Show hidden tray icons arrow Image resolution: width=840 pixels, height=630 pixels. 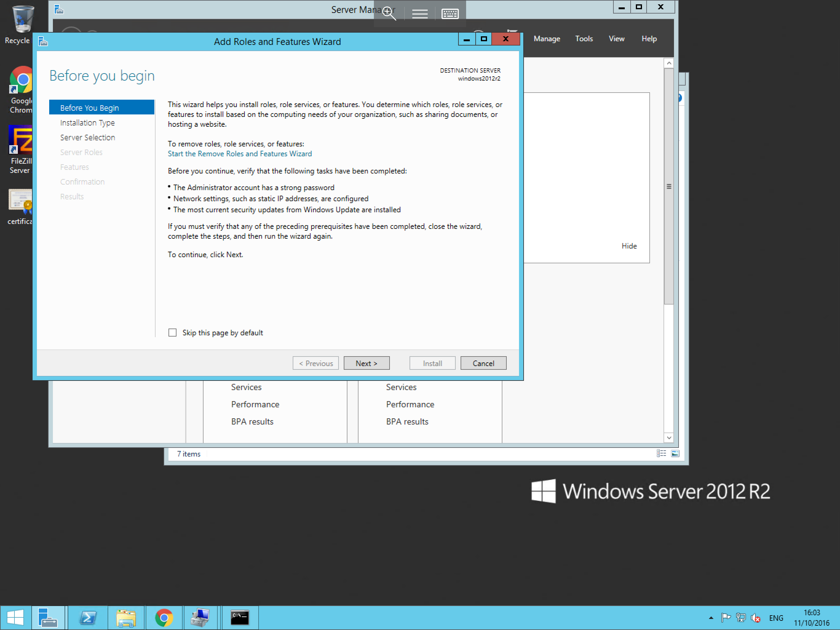pos(711,618)
